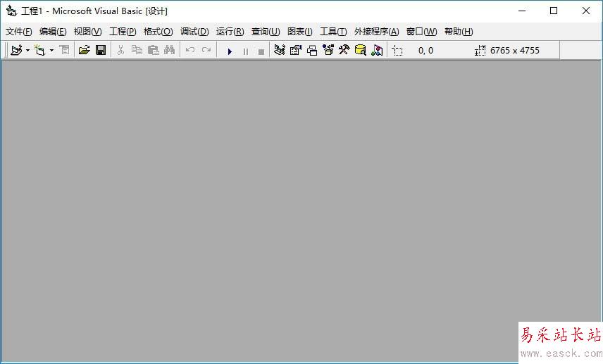This screenshot has width=603, height=364.
Task: Click the Break pause icon
Action: click(246, 51)
